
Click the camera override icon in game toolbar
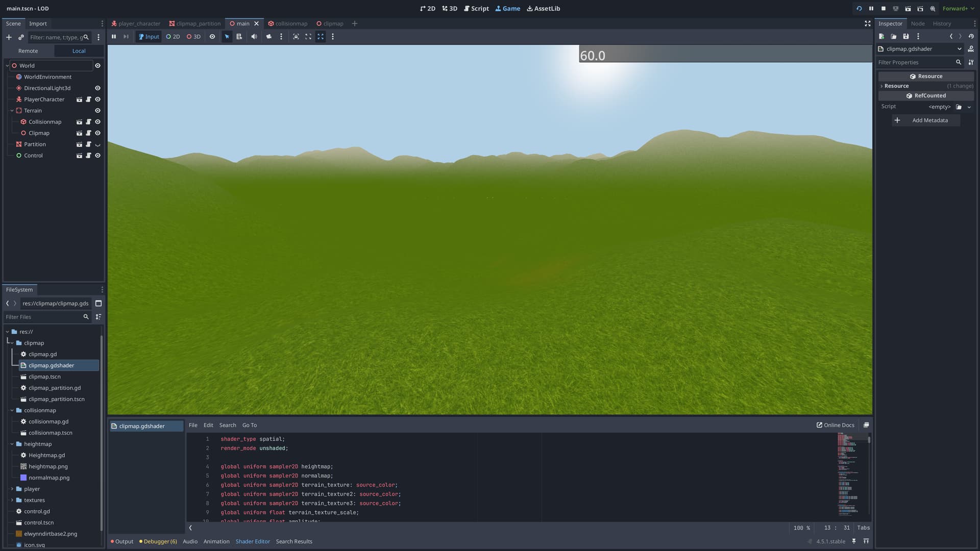tap(268, 37)
